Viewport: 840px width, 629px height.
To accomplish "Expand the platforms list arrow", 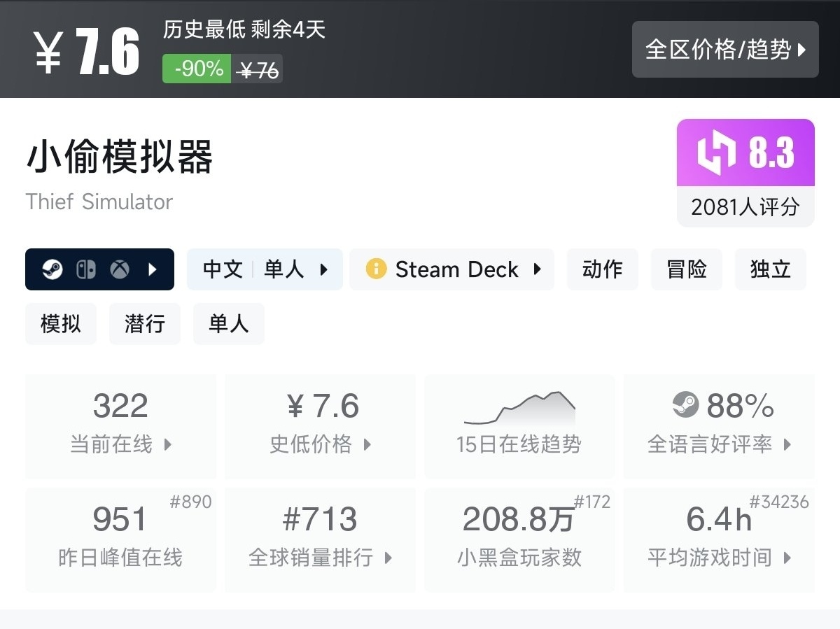I will coord(153,269).
